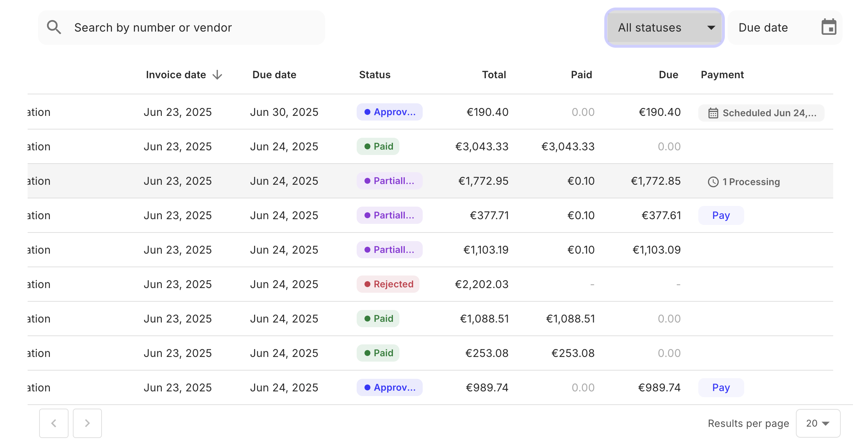868x447 pixels.
Task: Click the Scheduled Jun 24 calendar icon
Action: click(713, 113)
